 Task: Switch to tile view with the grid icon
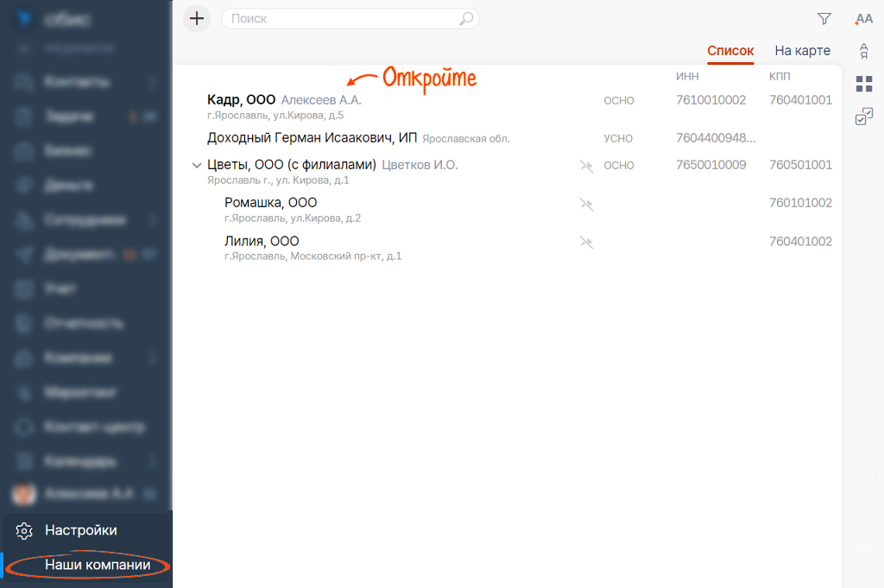pyautogui.click(x=863, y=84)
